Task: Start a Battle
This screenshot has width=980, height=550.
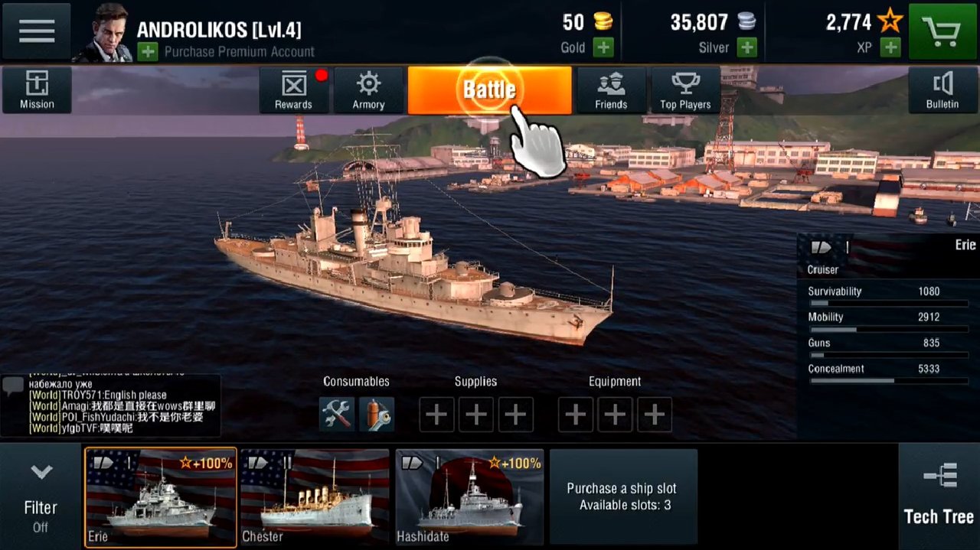Action: coord(490,90)
